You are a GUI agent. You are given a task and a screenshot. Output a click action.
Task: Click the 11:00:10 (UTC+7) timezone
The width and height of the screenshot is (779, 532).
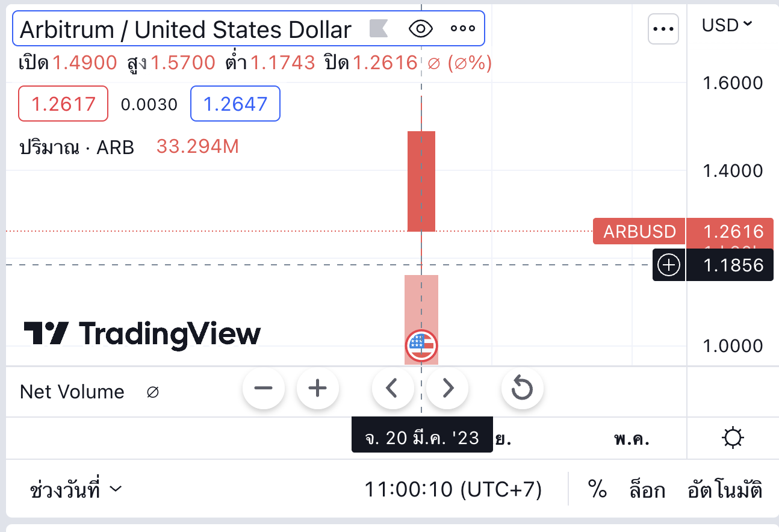(x=453, y=489)
